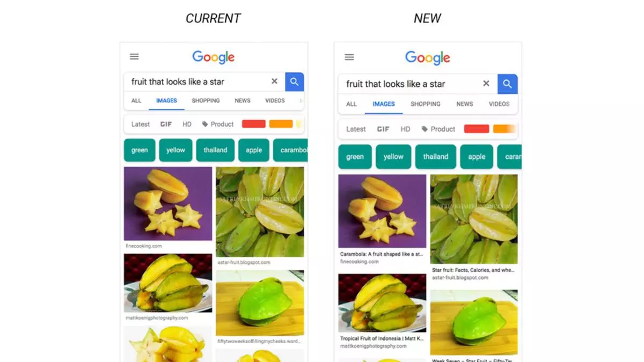644x362 pixels.
Task: Click Google logo in CURRENT mockup
Action: click(214, 57)
